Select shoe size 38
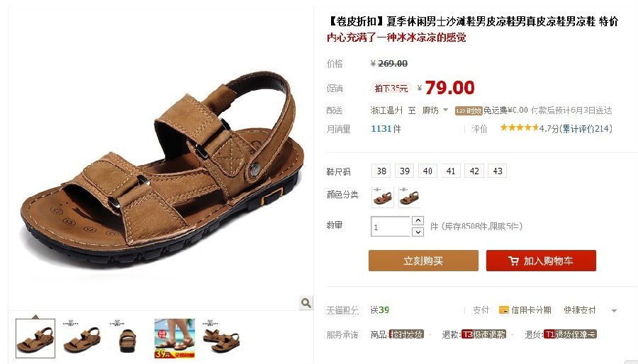The image size is (638, 364). (x=381, y=171)
